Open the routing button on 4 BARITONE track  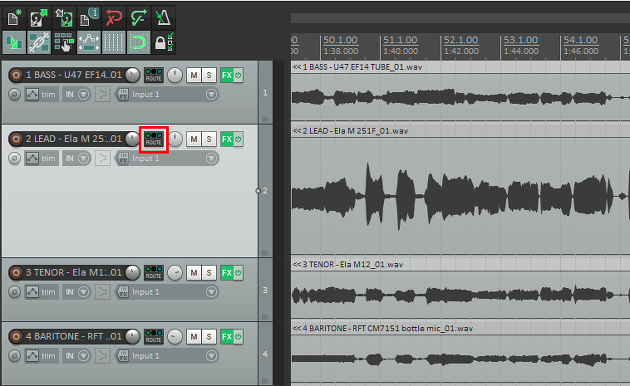coord(154,337)
